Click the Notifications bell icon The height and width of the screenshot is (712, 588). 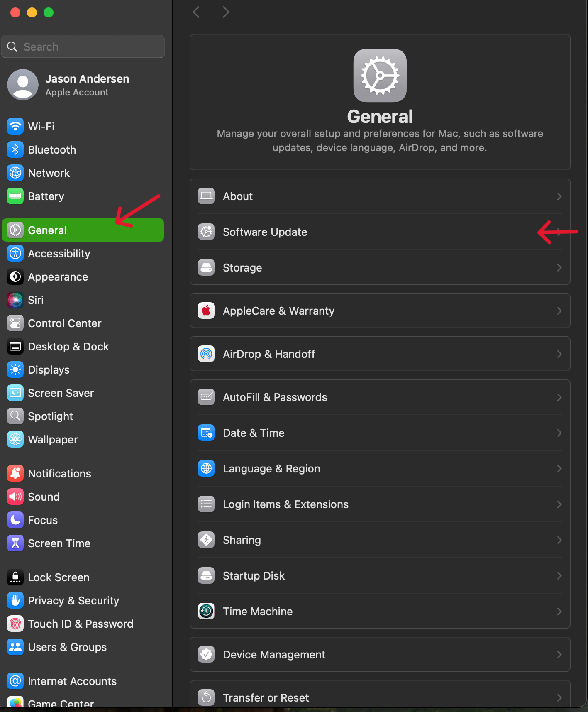coord(15,473)
